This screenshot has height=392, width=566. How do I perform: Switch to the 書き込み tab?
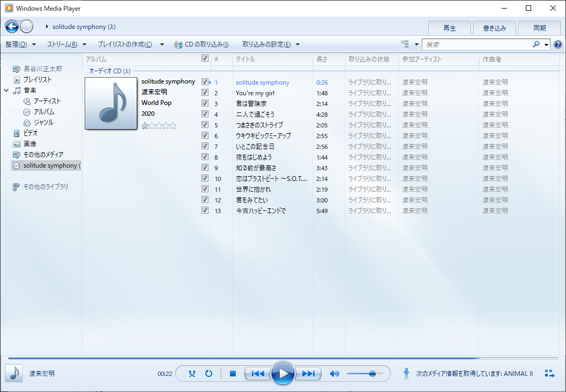494,27
